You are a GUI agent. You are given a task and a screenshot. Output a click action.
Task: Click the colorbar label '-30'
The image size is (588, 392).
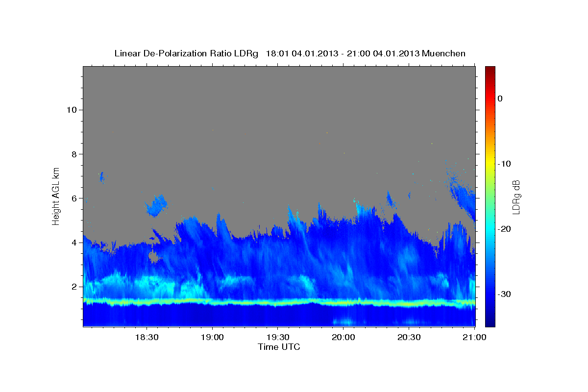tap(505, 294)
